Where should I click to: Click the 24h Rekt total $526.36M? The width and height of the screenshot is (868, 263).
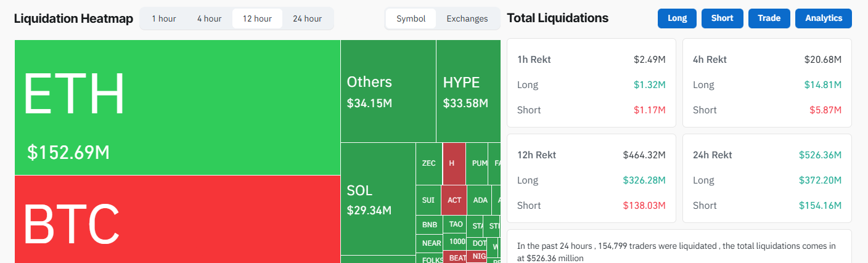(x=820, y=155)
